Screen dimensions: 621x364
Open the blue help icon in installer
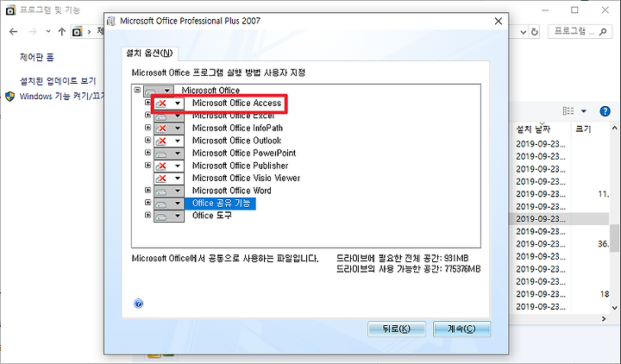tap(138, 304)
